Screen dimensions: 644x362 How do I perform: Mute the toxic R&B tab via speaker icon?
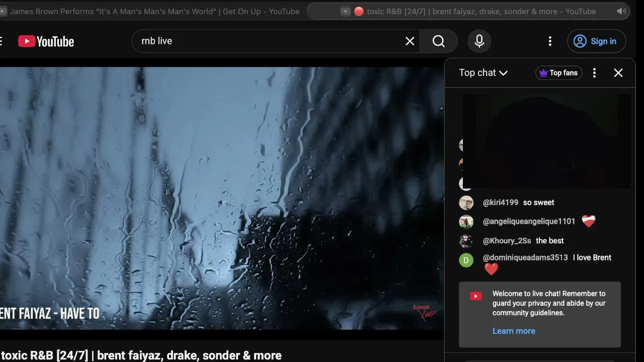click(x=621, y=11)
